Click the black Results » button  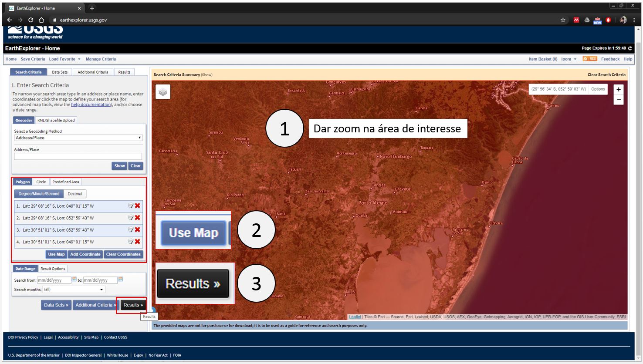pyautogui.click(x=133, y=305)
